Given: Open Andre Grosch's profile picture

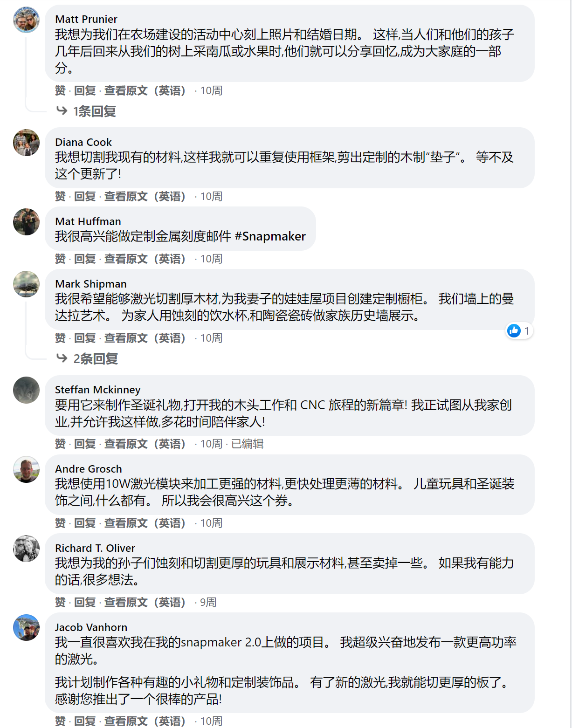Looking at the screenshot, I should (26, 469).
